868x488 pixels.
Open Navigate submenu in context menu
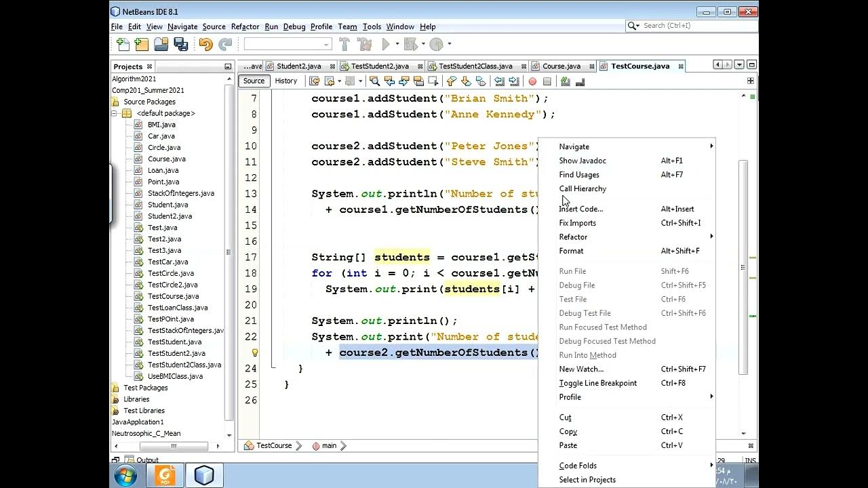[x=627, y=146]
